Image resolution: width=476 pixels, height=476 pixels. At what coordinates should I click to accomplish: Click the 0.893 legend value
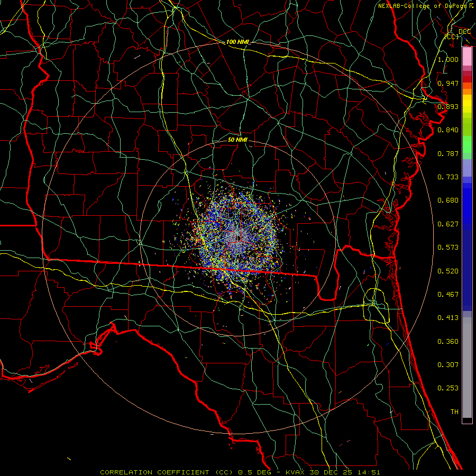[448, 106]
